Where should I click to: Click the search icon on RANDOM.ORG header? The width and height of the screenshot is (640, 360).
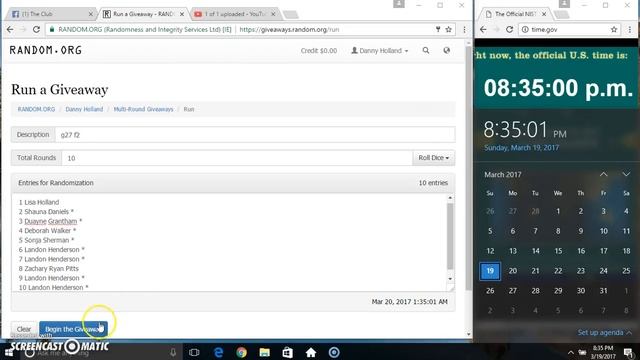pyautogui.click(x=426, y=50)
